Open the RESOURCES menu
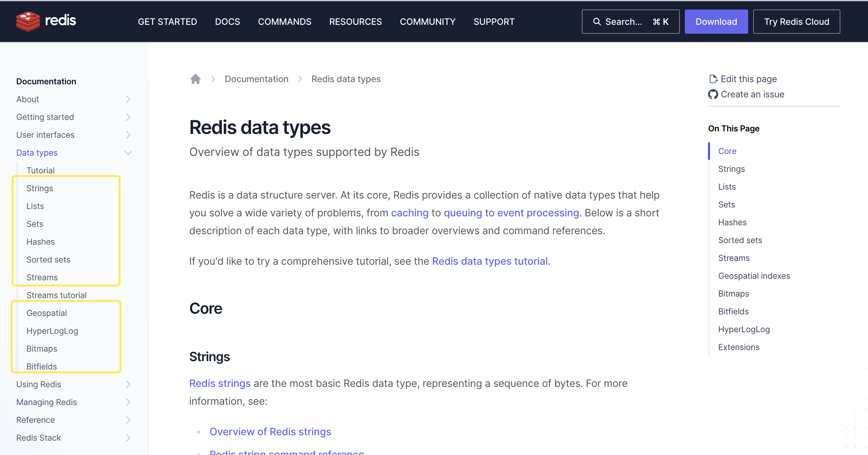Viewport: 868px width, 455px height. [x=355, y=22]
